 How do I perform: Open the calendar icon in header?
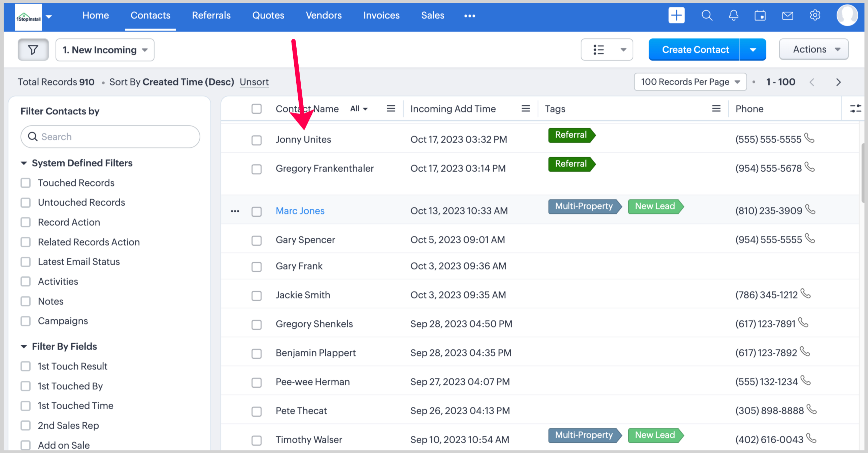click(x=760, y=15)
